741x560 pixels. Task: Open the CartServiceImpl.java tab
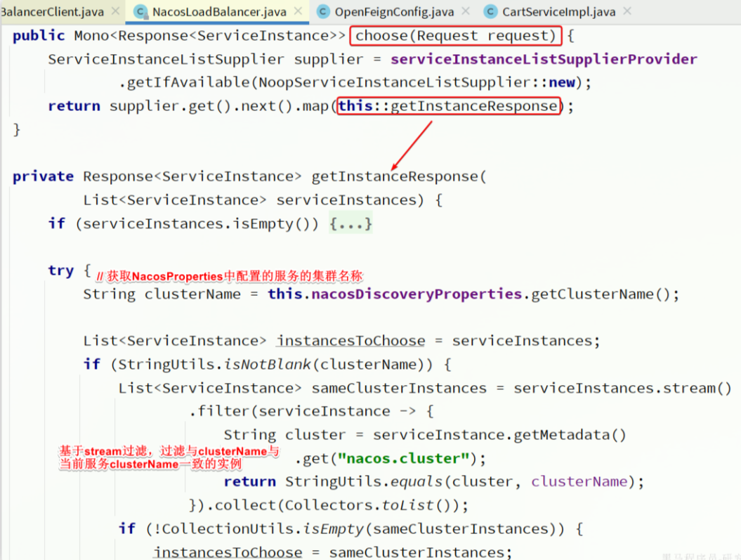pos(558,12)
